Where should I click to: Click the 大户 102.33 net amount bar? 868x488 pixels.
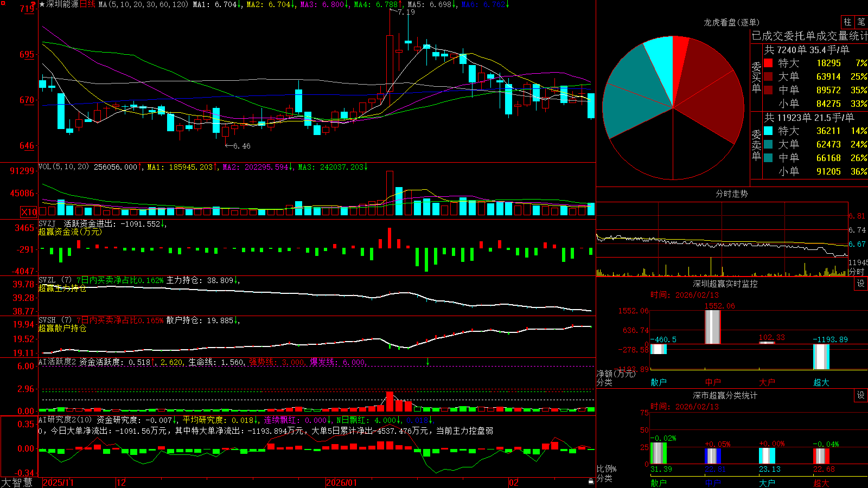point(767,343)
